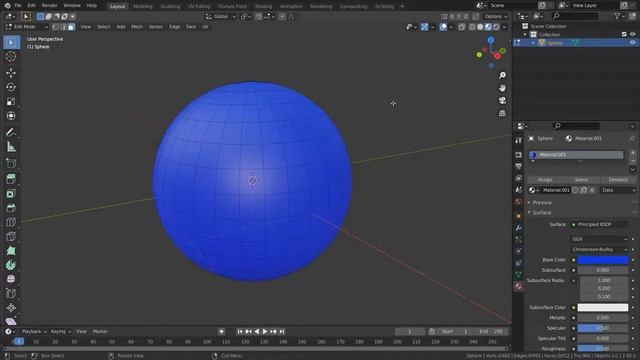Select the Inset Faces tool
Image resolution: width=640 pixels, height=360 pixels.
(11, 193)
